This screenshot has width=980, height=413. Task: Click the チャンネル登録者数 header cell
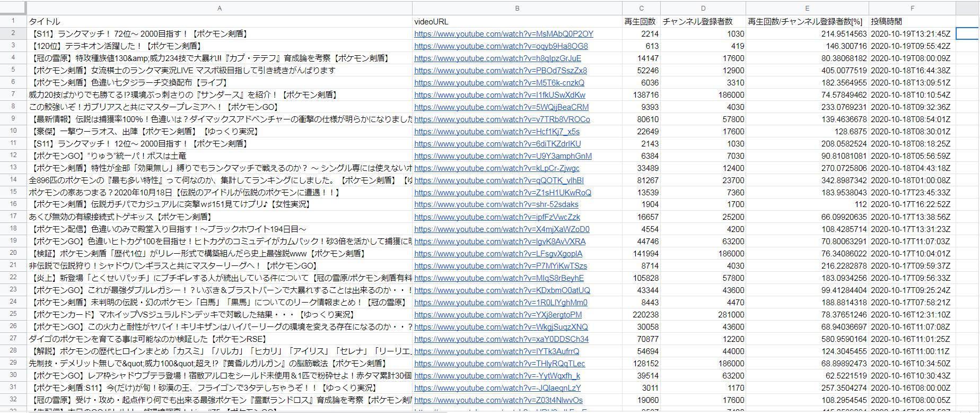(703, 21)
